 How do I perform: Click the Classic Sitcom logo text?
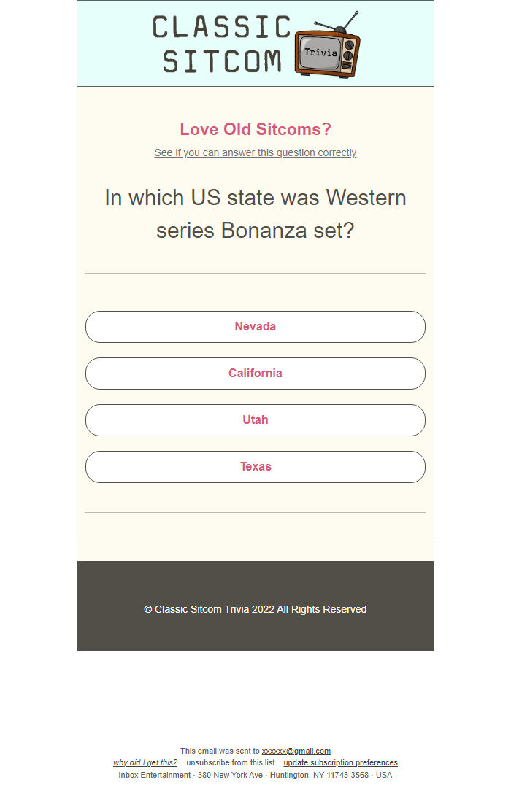point(222,44)
